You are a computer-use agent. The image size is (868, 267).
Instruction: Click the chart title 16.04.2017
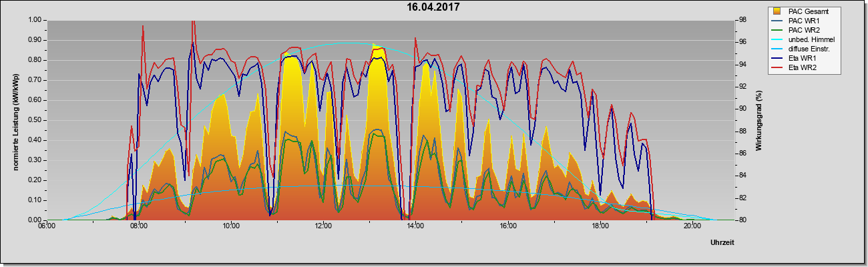(x=434, y=7)
